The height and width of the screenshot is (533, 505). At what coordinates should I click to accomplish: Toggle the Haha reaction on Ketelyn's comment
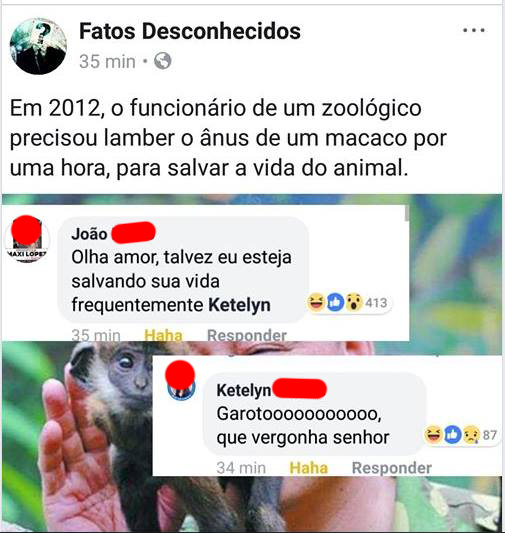pos(309,468)
